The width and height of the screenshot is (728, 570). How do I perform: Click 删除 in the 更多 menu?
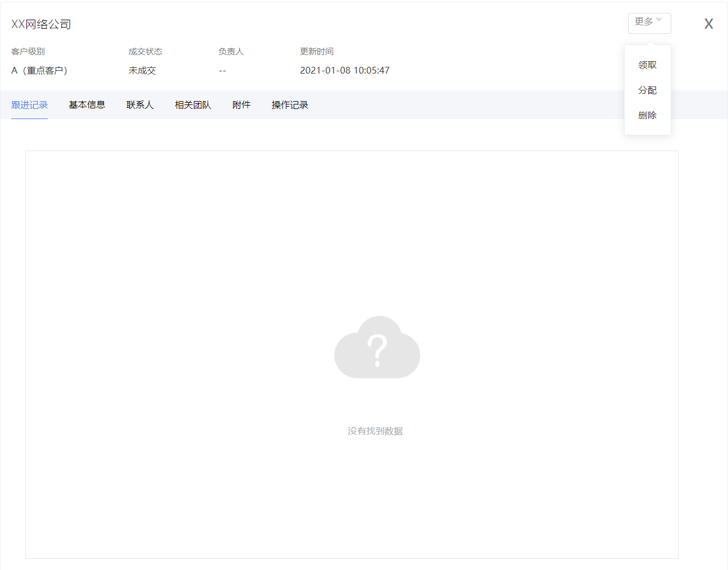coord(647,116)
